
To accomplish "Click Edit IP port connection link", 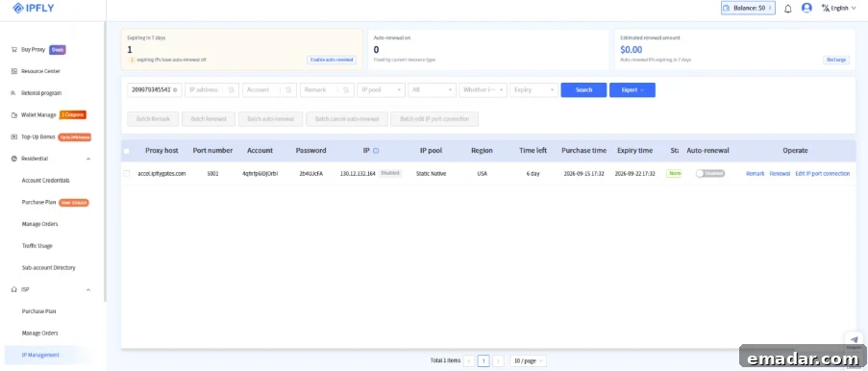I will (x=822, y=173).
